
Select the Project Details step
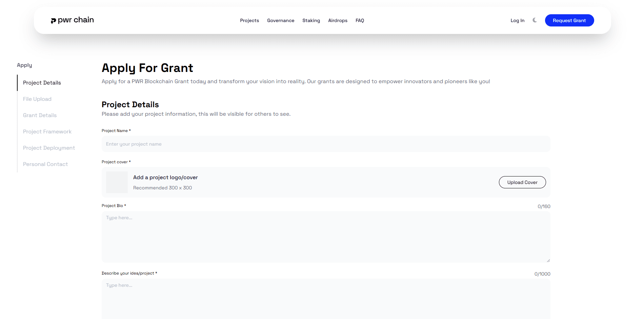pos(42,82)
